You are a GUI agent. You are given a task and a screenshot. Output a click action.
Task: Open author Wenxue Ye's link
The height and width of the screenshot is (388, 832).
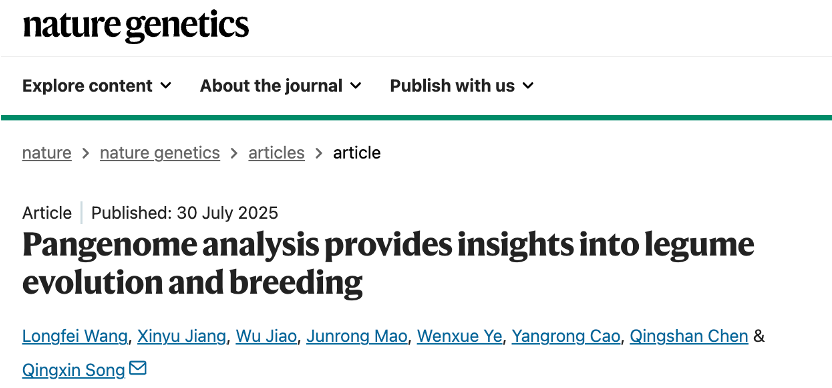coord(460,336)
